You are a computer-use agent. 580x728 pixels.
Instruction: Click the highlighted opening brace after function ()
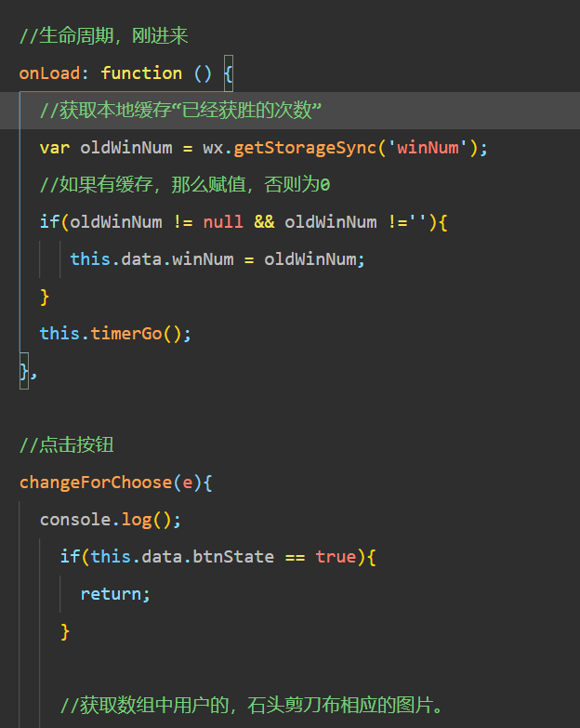(x=229, y=73)
